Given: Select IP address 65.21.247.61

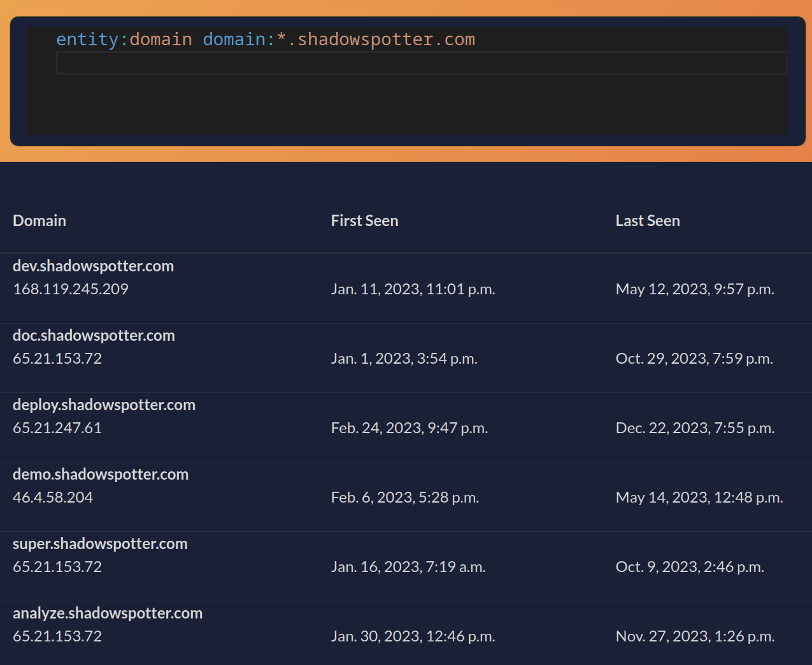Looking at the screenshot, I should click(57, 428).
